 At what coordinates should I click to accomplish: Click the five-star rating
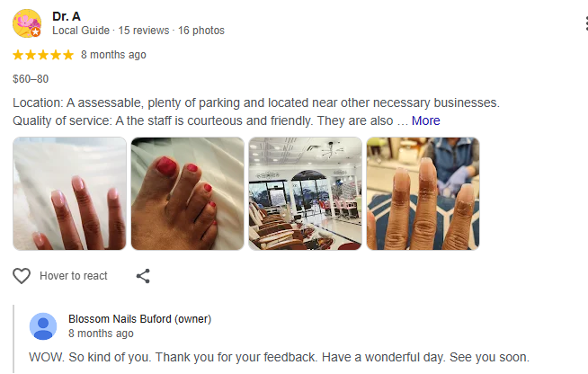point(43,55)
